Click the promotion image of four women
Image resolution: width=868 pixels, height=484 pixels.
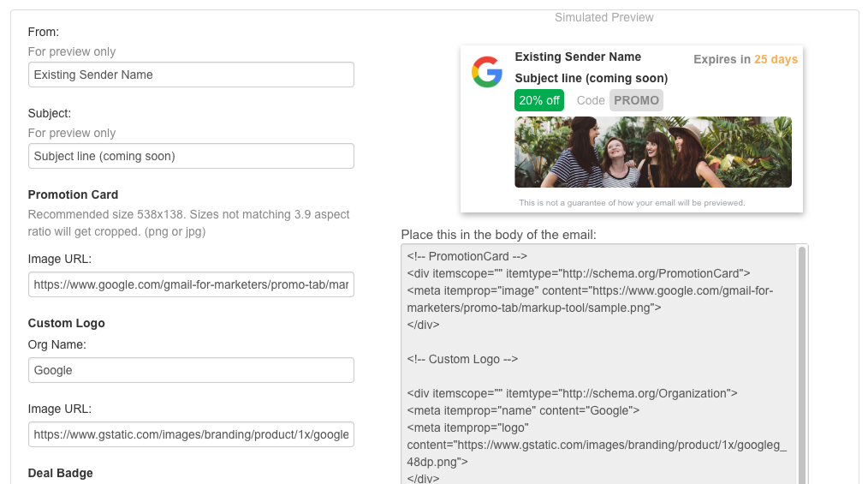(652, 152)
